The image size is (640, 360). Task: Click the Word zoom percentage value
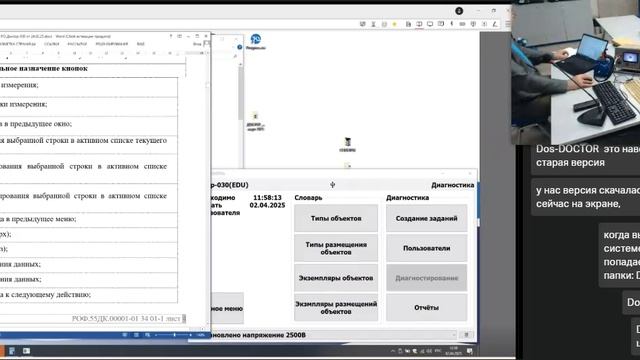point(200,335)
